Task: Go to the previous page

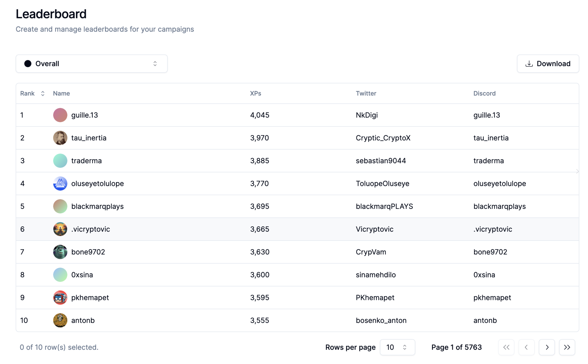Action: (526, 347)
